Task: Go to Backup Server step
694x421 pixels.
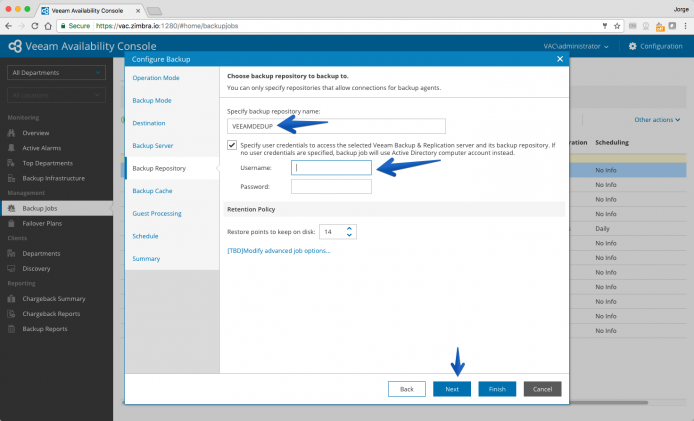Action: (x=153, y=145)
